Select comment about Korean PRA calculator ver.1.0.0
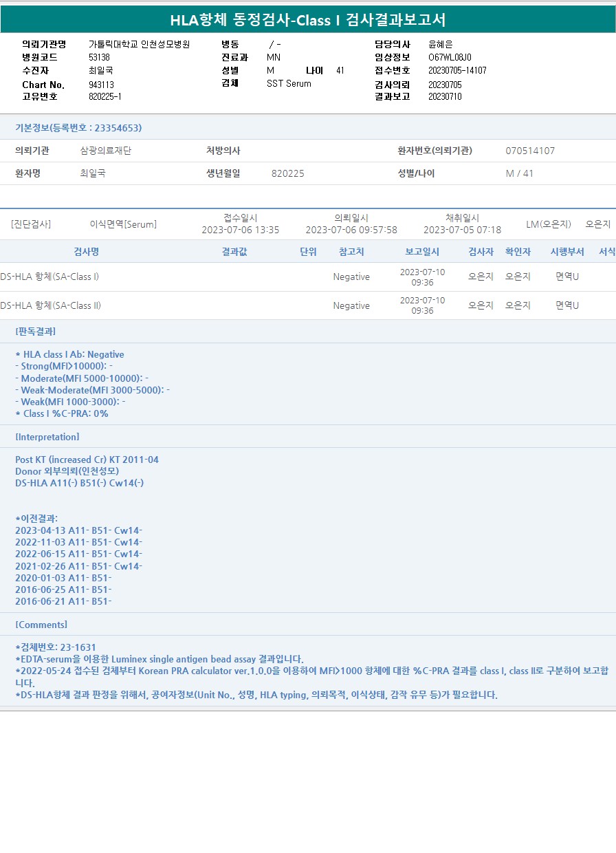The height and width of the screenshot is (853, 616). point(311,676)
